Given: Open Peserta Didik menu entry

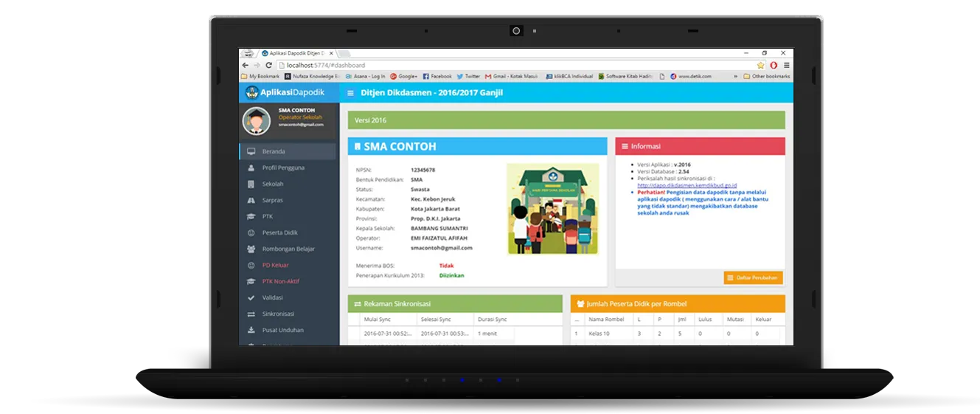Looking at the screenshot, I should (x=280, y=232).
